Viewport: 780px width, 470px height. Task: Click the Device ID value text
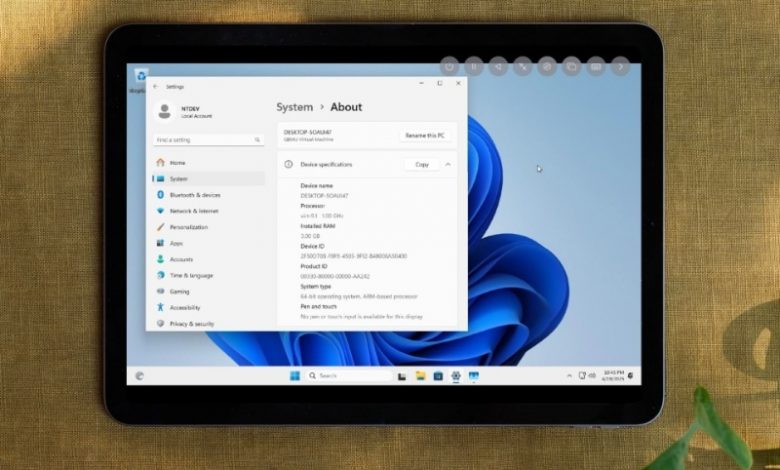click(x=354, y=256)
